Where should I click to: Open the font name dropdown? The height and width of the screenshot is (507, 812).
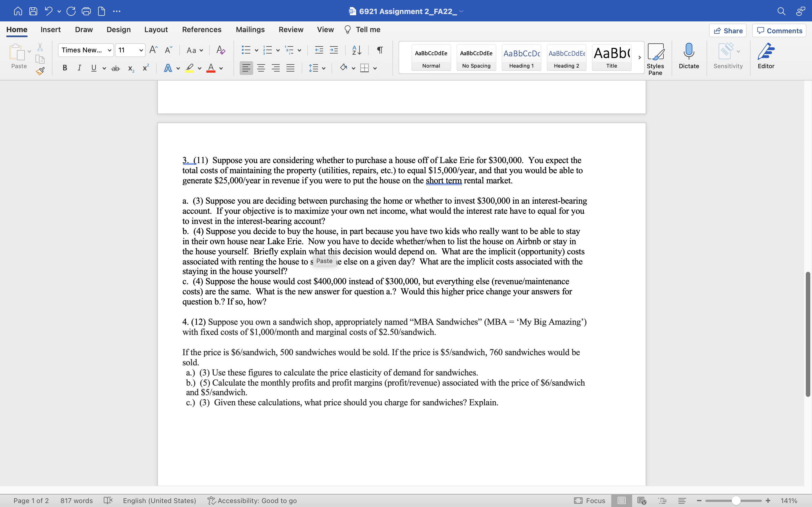(x=109, y=50)
